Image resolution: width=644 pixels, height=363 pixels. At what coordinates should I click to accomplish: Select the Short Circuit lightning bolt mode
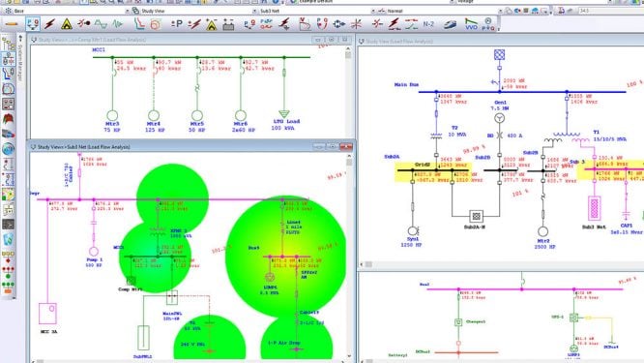click(49, 24)
